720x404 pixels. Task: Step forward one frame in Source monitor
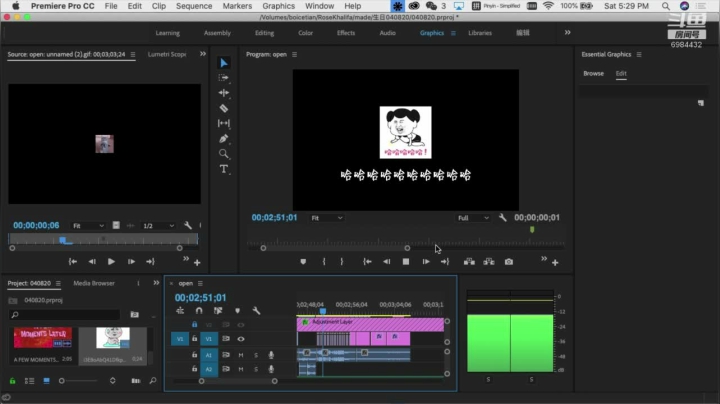click(131, 262)
